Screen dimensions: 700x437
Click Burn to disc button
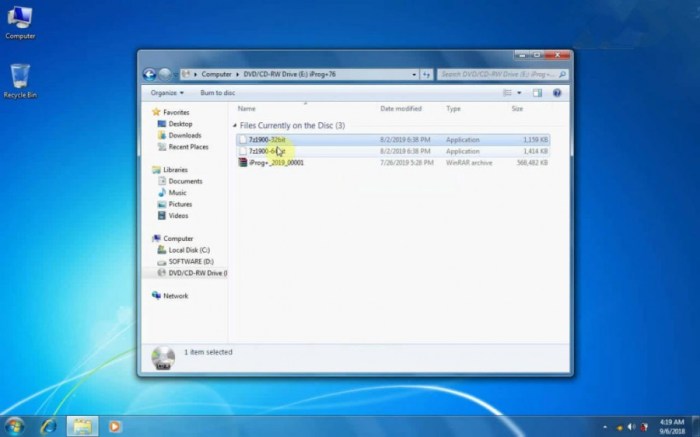pos(217,93)
